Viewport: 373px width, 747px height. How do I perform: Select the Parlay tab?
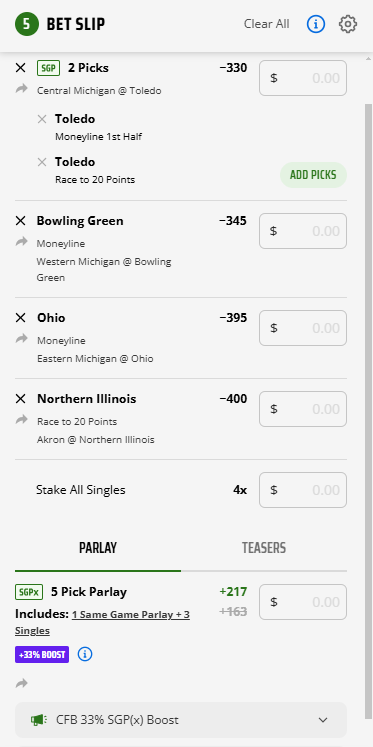(x=98, y=548)
